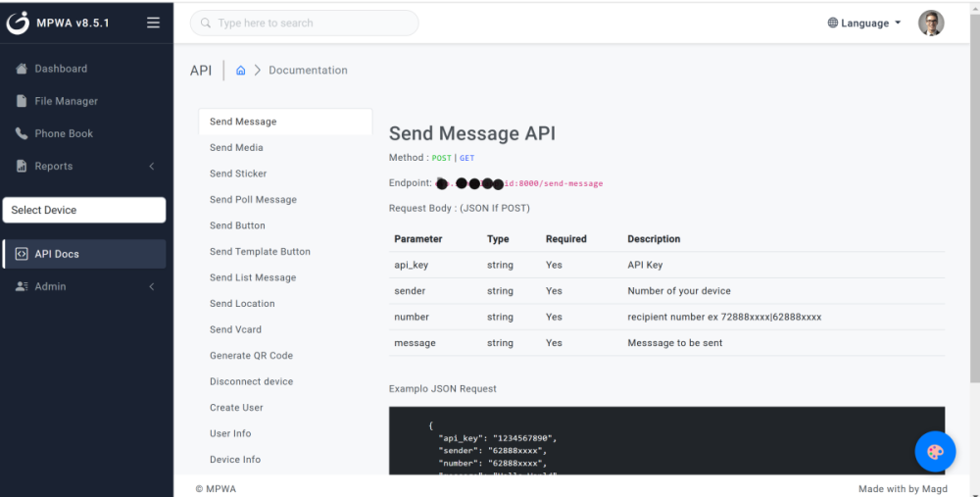Open the Language dropdown
980x497 pixels.
point(863,24)
